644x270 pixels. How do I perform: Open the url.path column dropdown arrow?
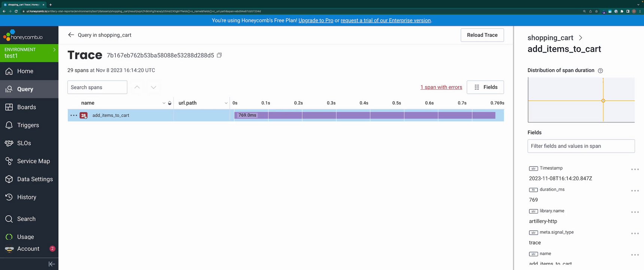(x=226, y=103)
